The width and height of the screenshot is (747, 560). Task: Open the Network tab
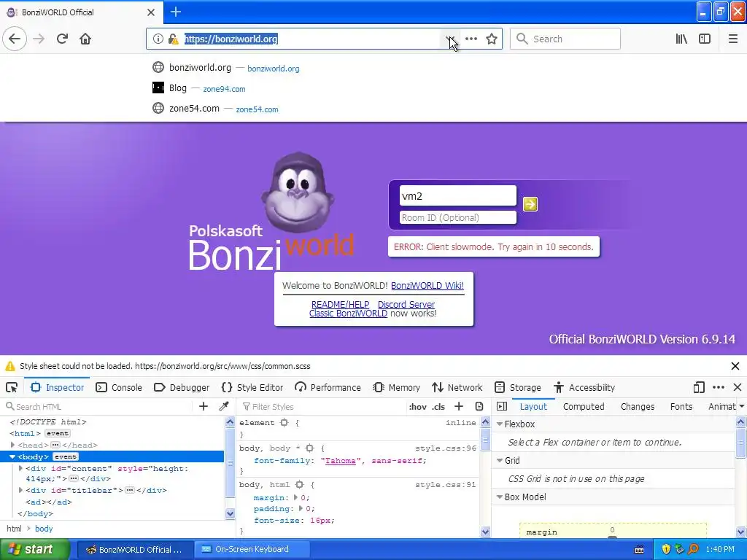457,388
